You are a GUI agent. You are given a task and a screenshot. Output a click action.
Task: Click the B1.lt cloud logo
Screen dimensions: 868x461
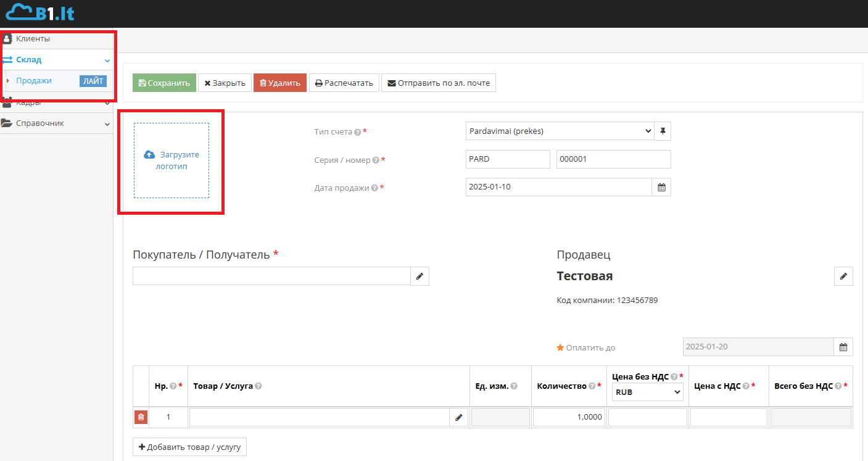tap(40, 12)
